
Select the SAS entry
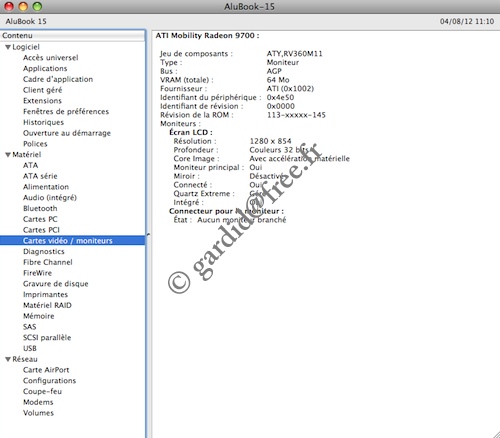pyautogui.click(x=29, y=327)
